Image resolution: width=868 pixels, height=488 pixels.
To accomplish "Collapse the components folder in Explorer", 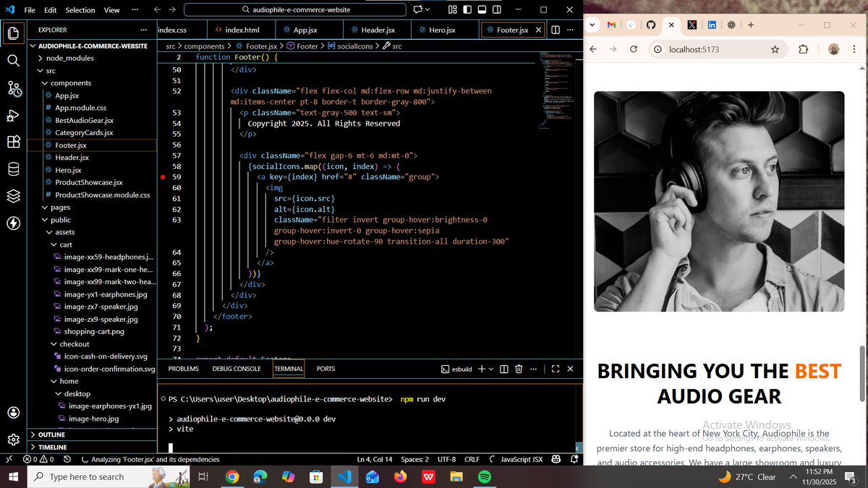I will point(70,83).
